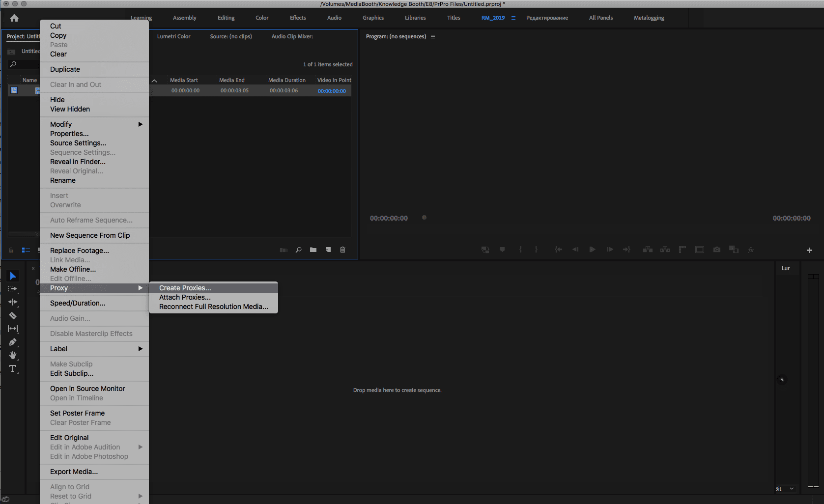Open the Program panel menu
824x504 pixels.
[x=433, y=36]
